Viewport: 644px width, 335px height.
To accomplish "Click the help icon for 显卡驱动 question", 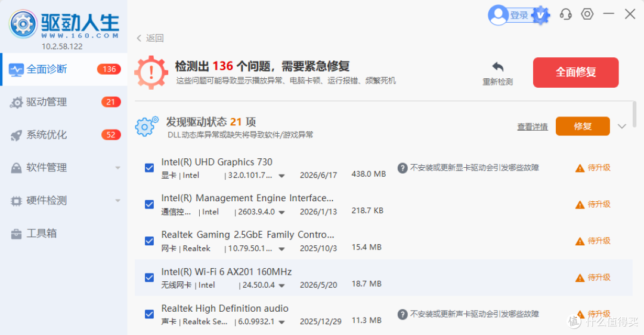I will tap(402, 168).
